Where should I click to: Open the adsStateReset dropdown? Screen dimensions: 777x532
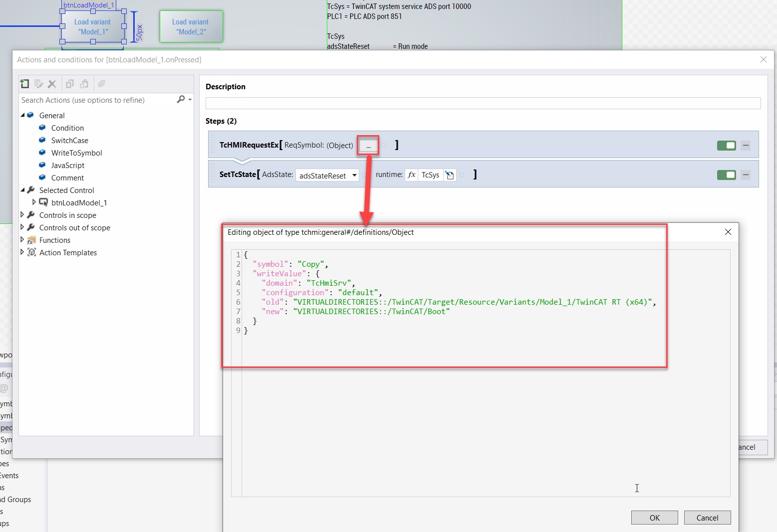click(x=354, y=175)
